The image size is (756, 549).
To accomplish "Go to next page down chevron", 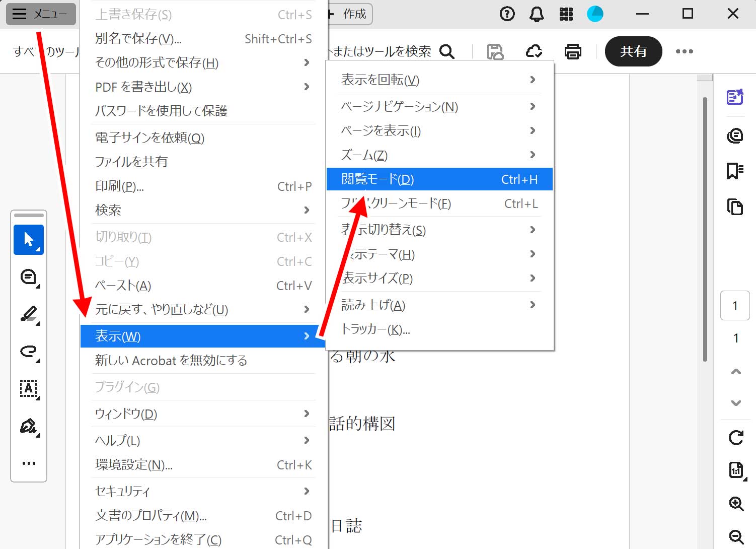I will (736, 403).
